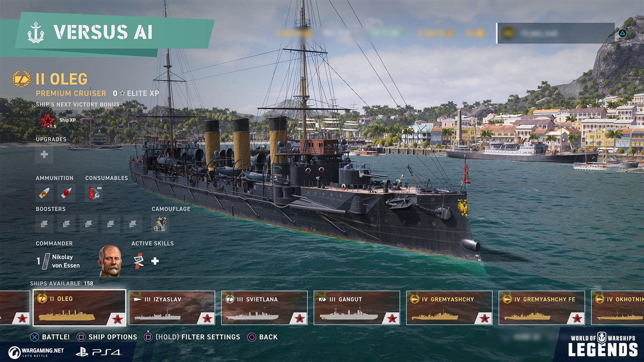This screenshot has height=362, width=644.
Task: Open Nikolay von Essen commander portrait
Action: pyautogui.click(x=110, y=261)
